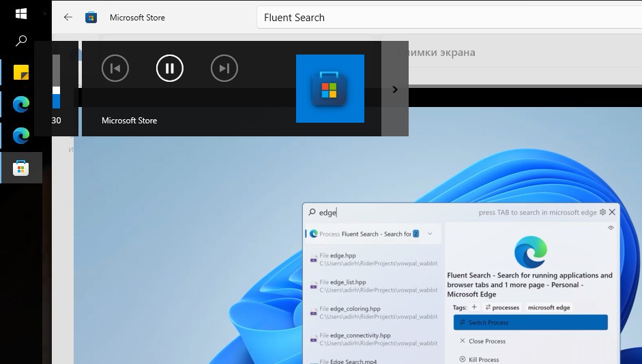642x364 pixels.
Task: Select Microsoft Store taskbar icon
Action: [21, 168]
